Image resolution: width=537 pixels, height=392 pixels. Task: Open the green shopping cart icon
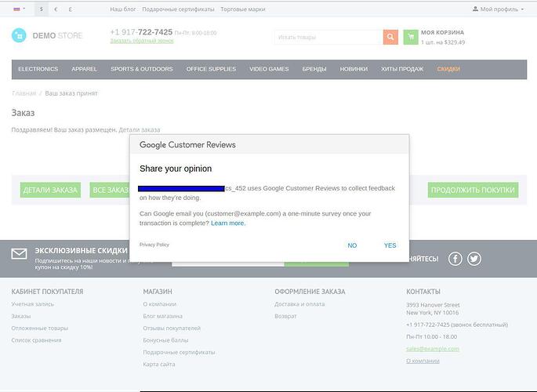tap(411, 37)
